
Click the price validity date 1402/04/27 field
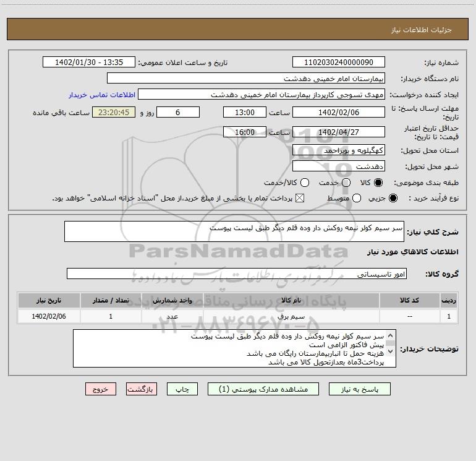click(339, 132)
